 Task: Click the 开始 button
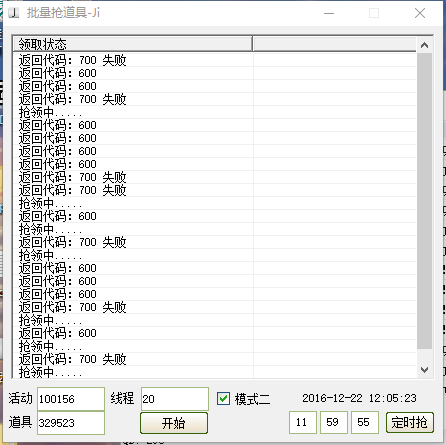click(x=174, y=423)
